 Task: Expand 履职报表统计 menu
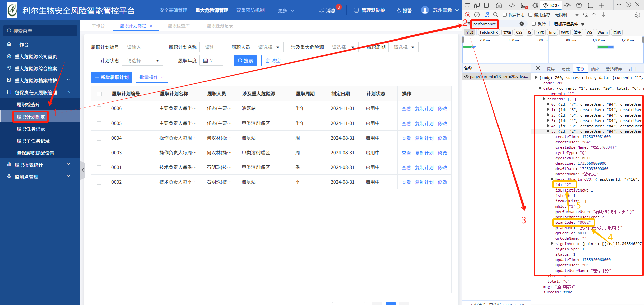(40, 165)
